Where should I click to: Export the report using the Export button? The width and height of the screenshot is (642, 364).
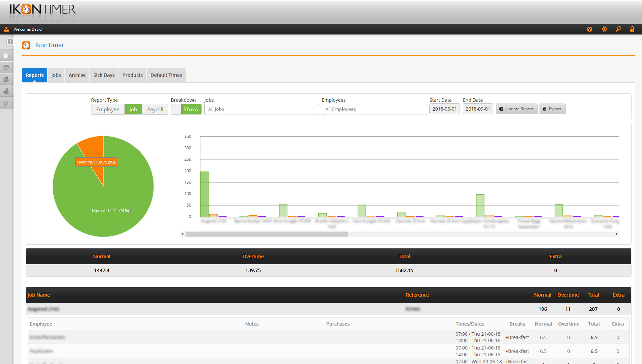pyautogui.click(x=552, y=109)
